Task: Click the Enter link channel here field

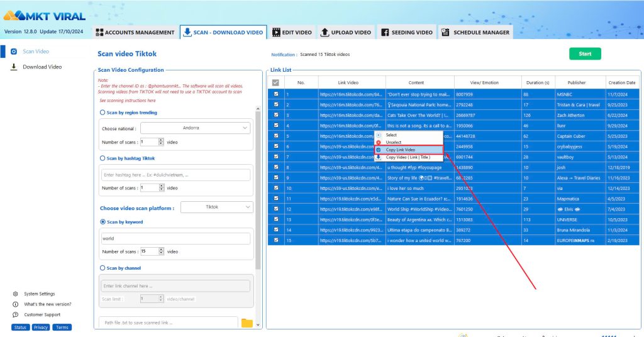Action: tap(175, 285)
